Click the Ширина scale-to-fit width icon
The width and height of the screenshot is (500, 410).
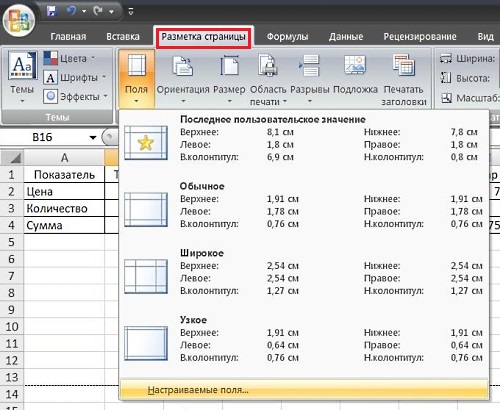tap(446, 58)
